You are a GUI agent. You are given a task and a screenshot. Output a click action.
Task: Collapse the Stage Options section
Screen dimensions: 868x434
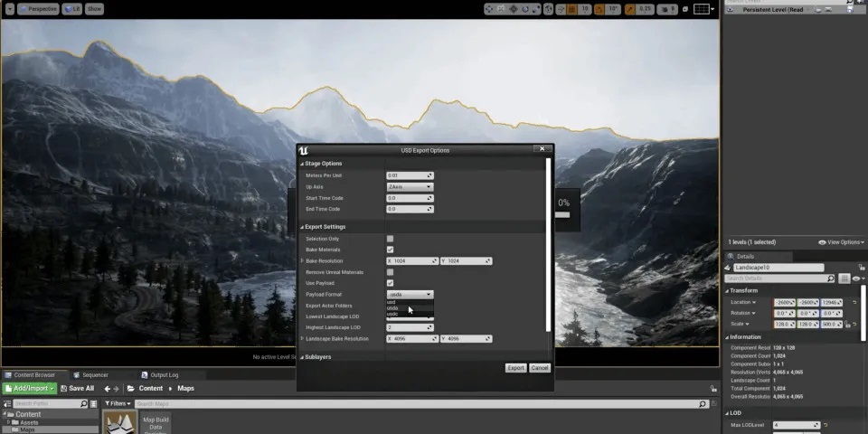click(302, 164)
